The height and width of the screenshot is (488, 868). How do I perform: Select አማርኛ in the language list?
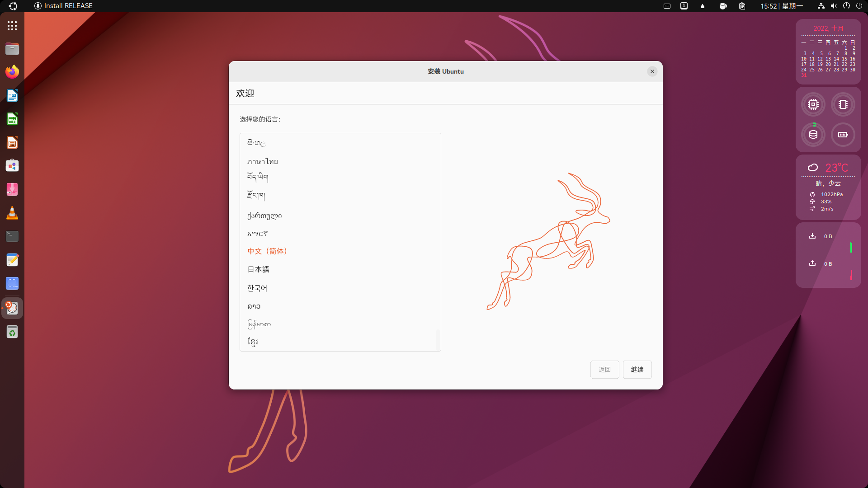[340, 234]
